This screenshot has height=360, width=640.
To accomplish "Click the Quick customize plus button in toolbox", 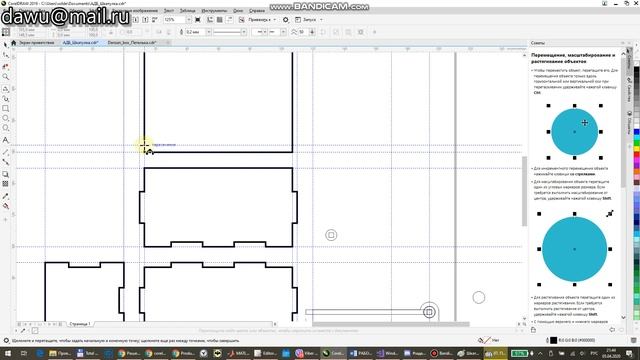I will coord(5,220).
